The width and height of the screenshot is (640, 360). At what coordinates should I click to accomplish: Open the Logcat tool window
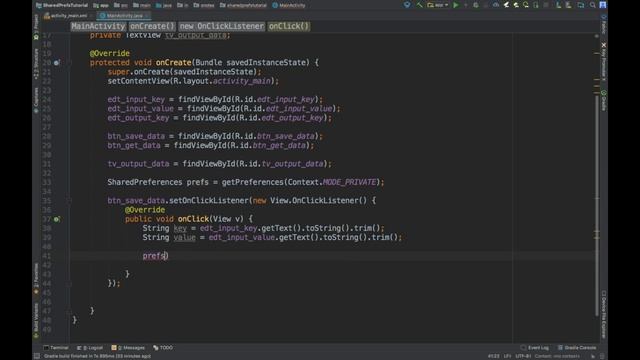pos(90,348)
